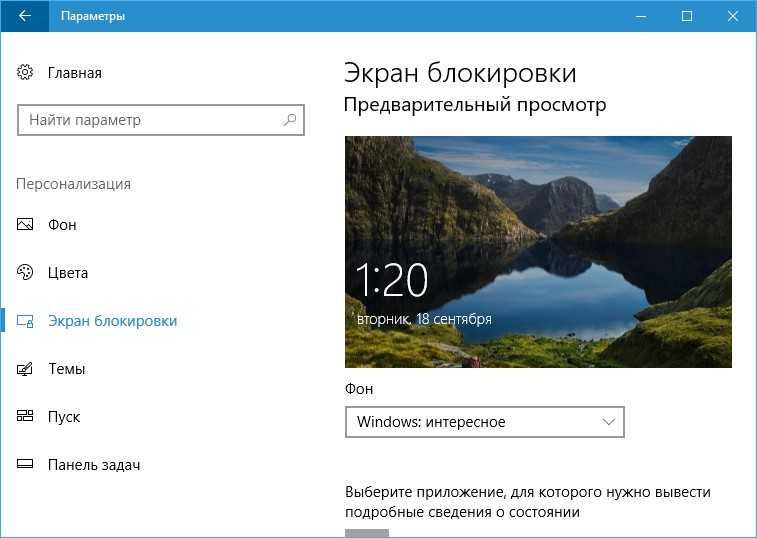The height and width of the screenshot is (538, 757).
Task: Click the lock screen icon in the sidebar
Action: [25, 321]
